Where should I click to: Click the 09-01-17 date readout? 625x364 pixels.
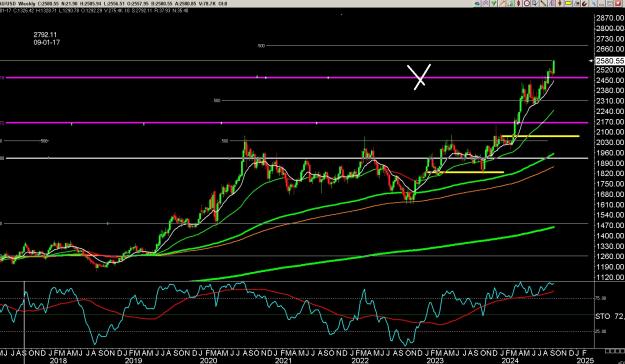[47, 42]
